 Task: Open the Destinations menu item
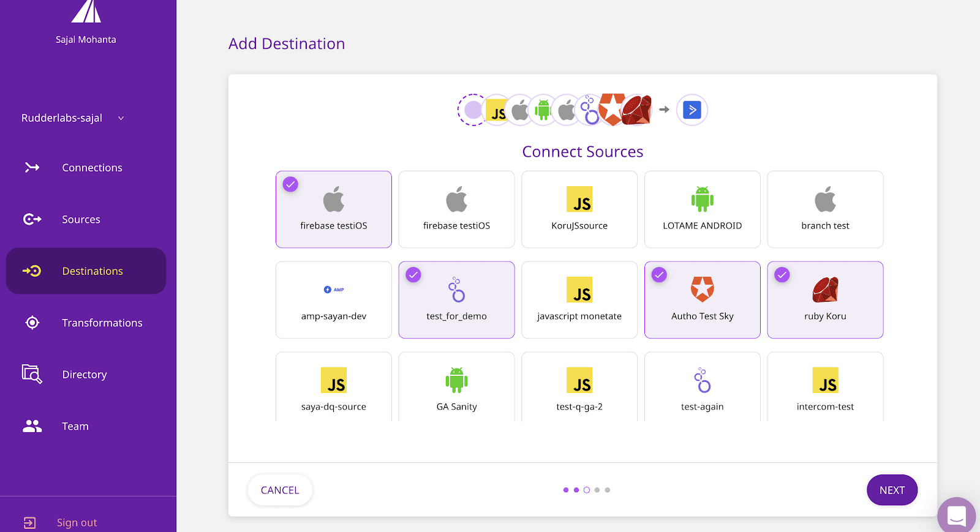92,271
